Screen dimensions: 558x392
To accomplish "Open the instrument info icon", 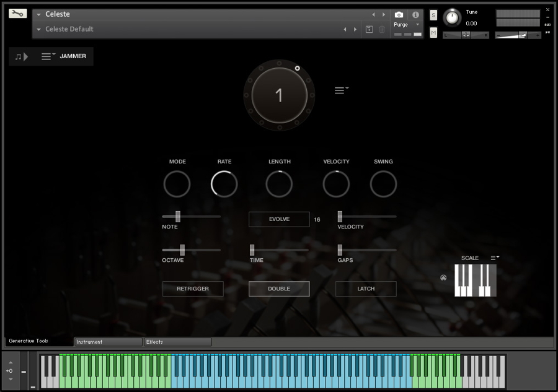I will click(415, 14).
